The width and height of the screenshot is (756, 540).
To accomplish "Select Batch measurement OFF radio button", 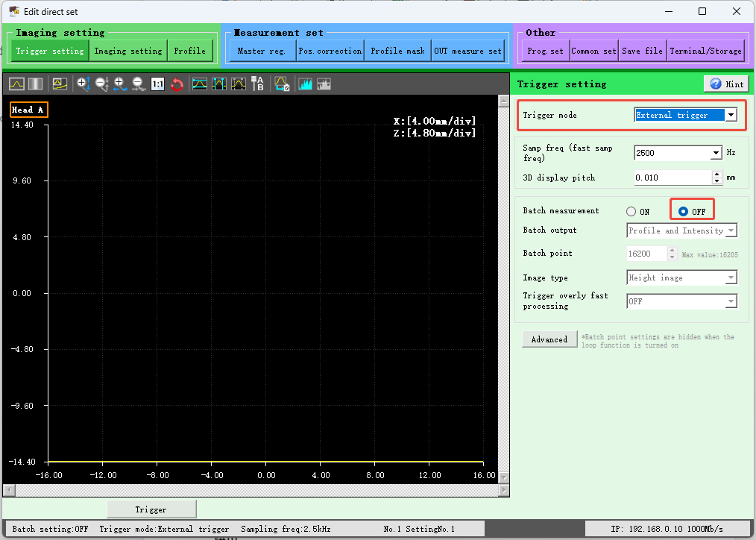I will point(683,211).
